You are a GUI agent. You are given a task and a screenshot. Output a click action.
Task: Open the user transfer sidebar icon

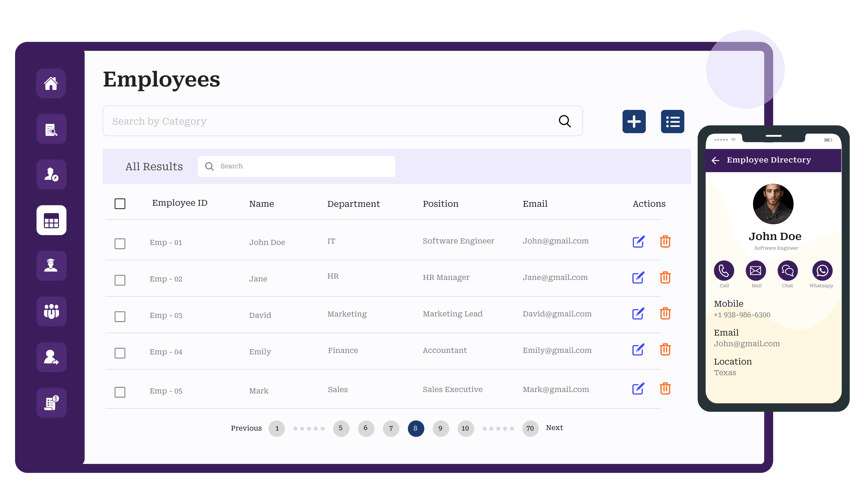(x=51, y=357)
